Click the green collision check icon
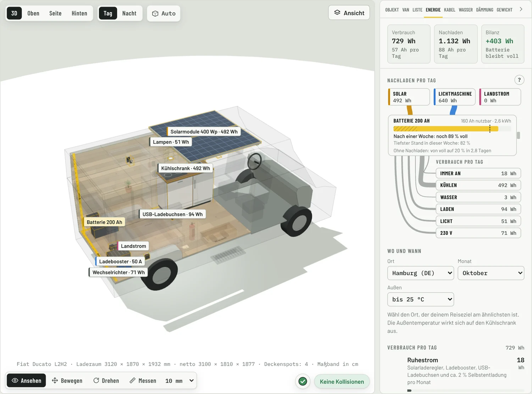Screen dimensions: 532x394 [x=303, y=381]
